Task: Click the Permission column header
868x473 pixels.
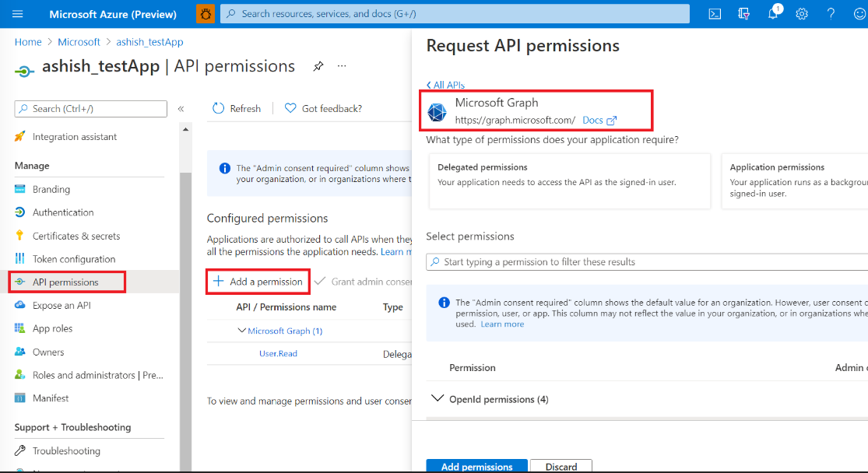Action: click(473, 368)
